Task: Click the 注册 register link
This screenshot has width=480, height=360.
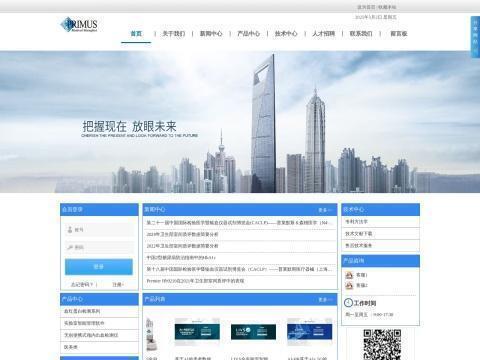Action: tap(118, 285)
